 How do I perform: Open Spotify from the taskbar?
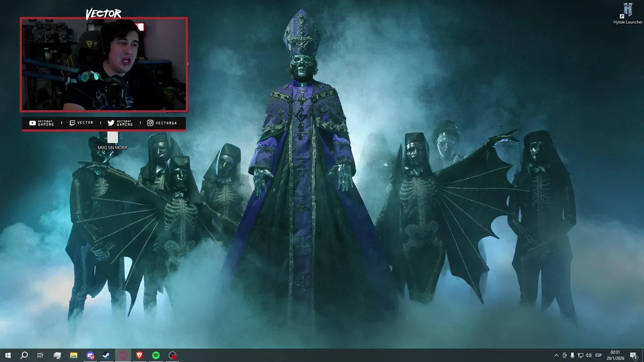click(x=156, y=355)
